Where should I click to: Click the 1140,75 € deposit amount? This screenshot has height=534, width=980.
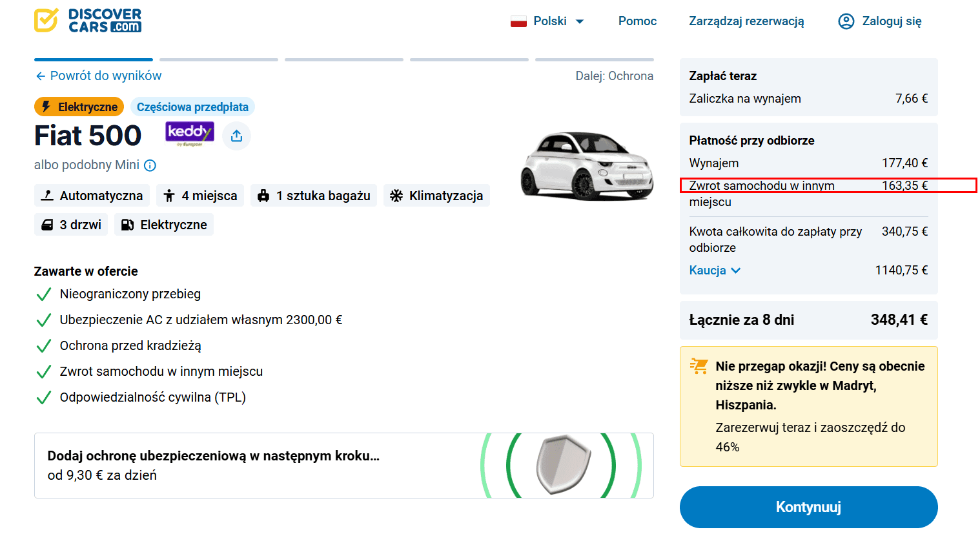pyautogui.click(x=901, y=270)
